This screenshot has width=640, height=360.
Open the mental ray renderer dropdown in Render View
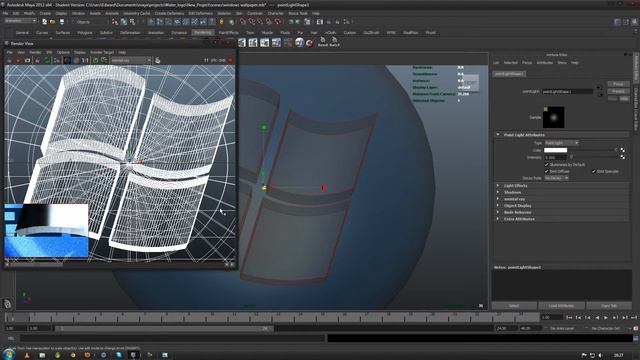click(x=131, y=60)
